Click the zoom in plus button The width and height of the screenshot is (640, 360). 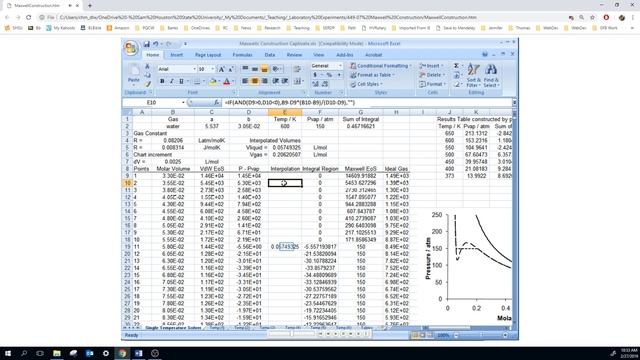[x=505, y=336]
